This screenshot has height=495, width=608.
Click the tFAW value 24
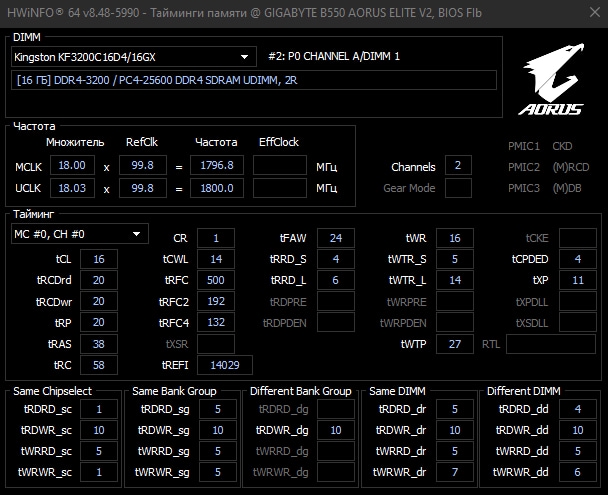[x=336, y=238]
